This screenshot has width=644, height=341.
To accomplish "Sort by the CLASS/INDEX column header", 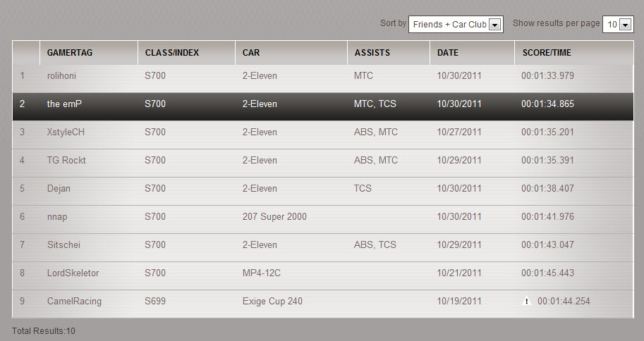I will [x=172, y=53].
